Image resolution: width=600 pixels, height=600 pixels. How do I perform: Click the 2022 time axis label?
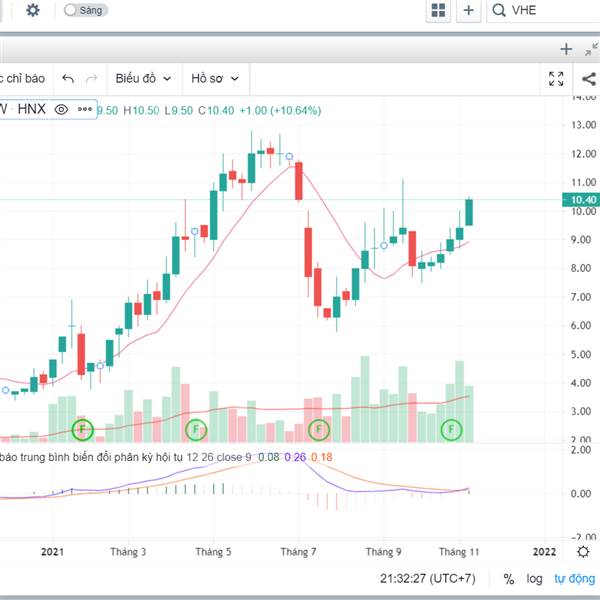544,551
